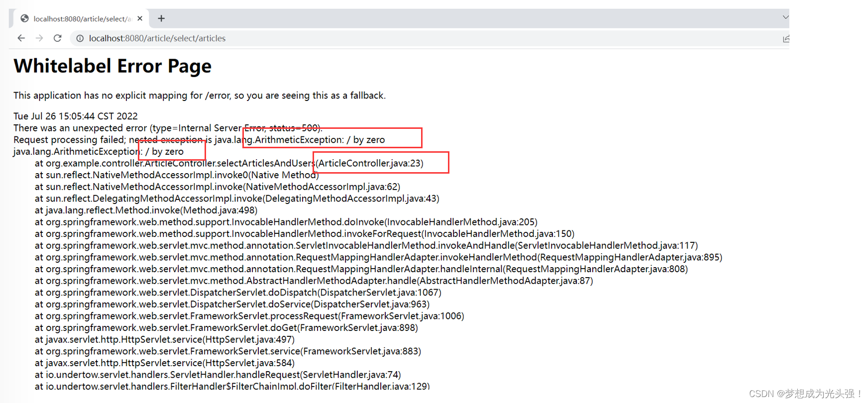Expand the tab search chevron

[785, 17]
